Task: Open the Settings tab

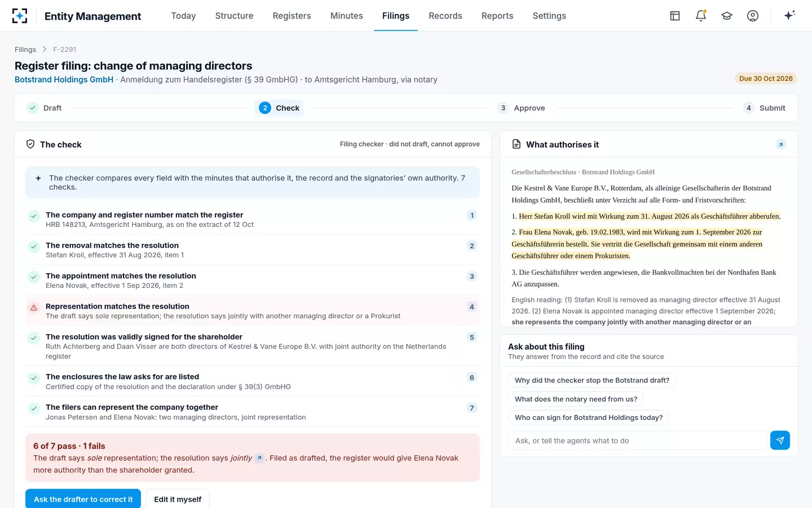Action: point(549,16)
